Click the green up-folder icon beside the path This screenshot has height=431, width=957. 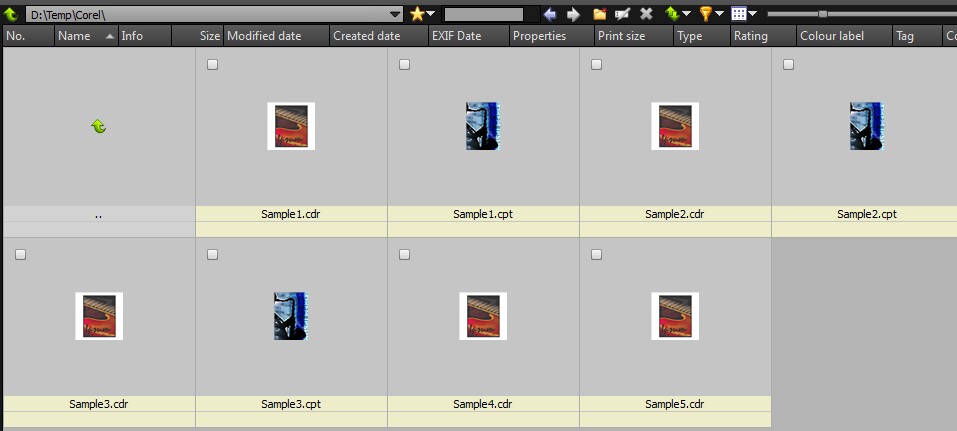pos(11,14)
